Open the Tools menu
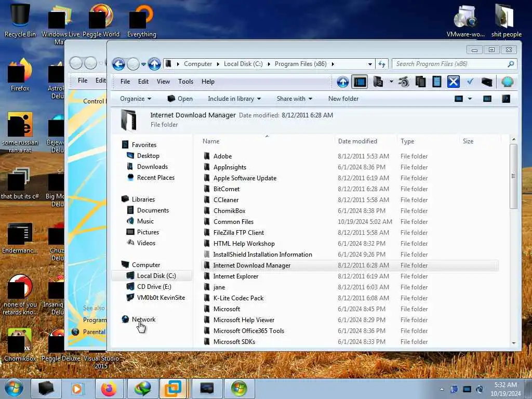This screenshot has width=532, height=399. [x=185, y=82]
